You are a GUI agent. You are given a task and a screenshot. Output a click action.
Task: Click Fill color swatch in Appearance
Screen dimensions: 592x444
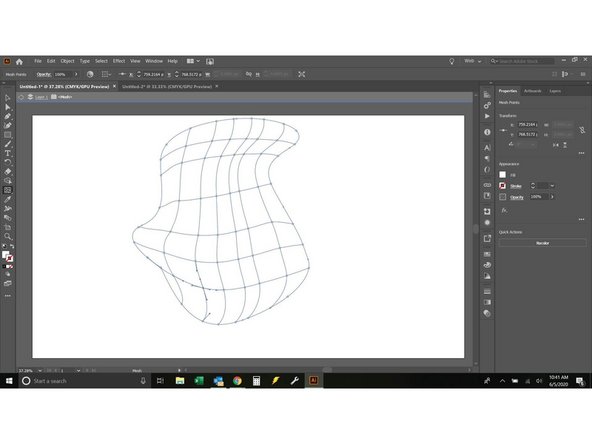[x=503, y=175]
